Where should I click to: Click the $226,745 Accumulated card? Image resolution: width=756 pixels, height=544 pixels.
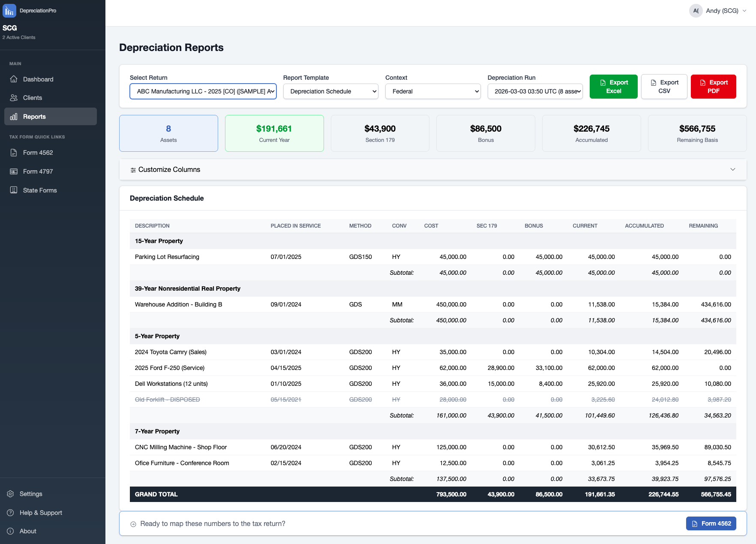pos(591,133)
